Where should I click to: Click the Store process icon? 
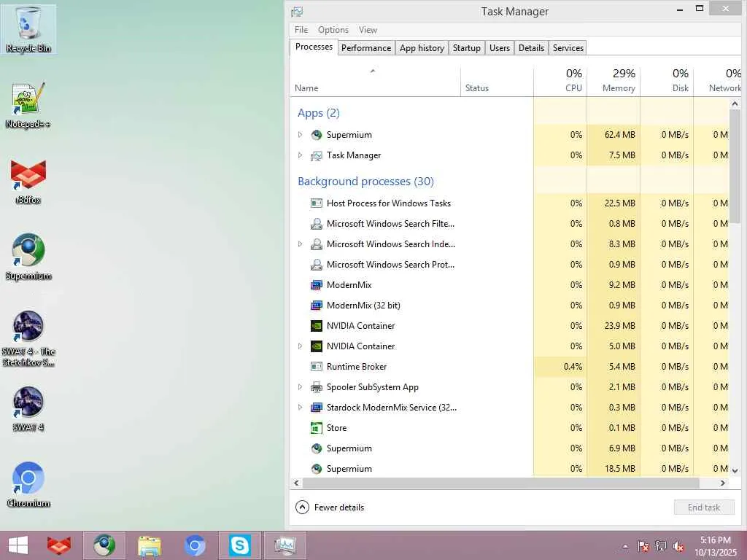(x=317, y=428)
